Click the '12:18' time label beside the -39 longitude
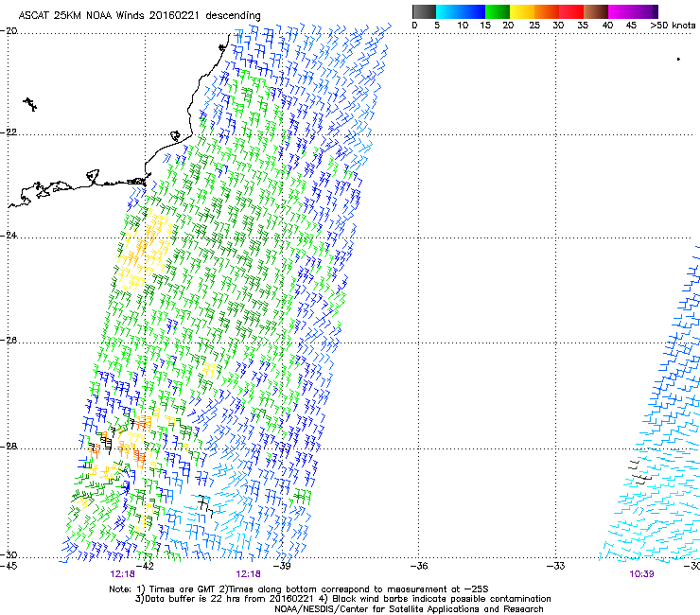700x615 pixels. [248, 574]
